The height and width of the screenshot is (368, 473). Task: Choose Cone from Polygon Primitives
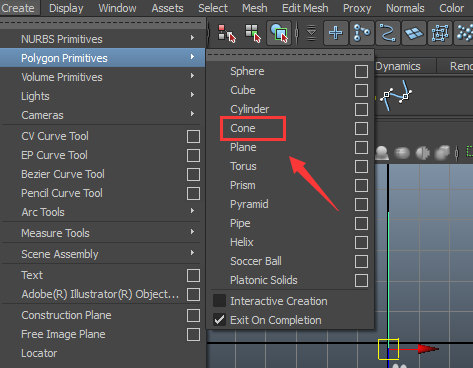243,128
